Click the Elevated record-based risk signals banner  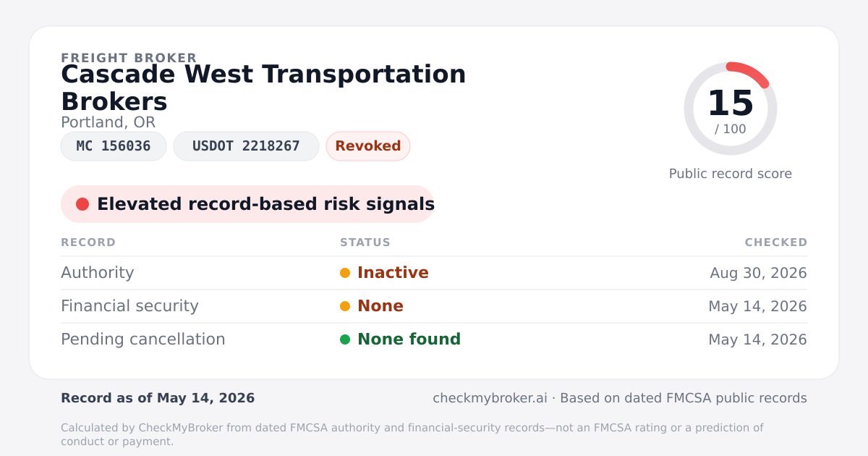pyautogui.click(x=247, y=204)
